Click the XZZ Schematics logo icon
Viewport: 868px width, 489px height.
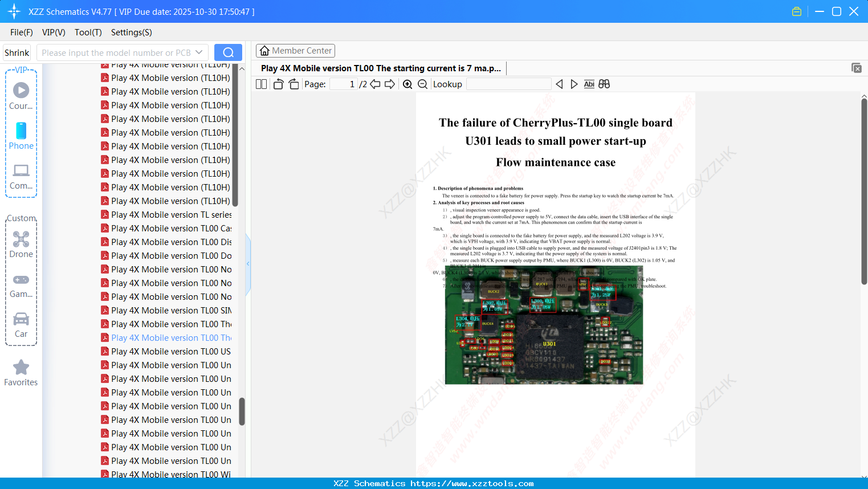click(x=14, y=11)
